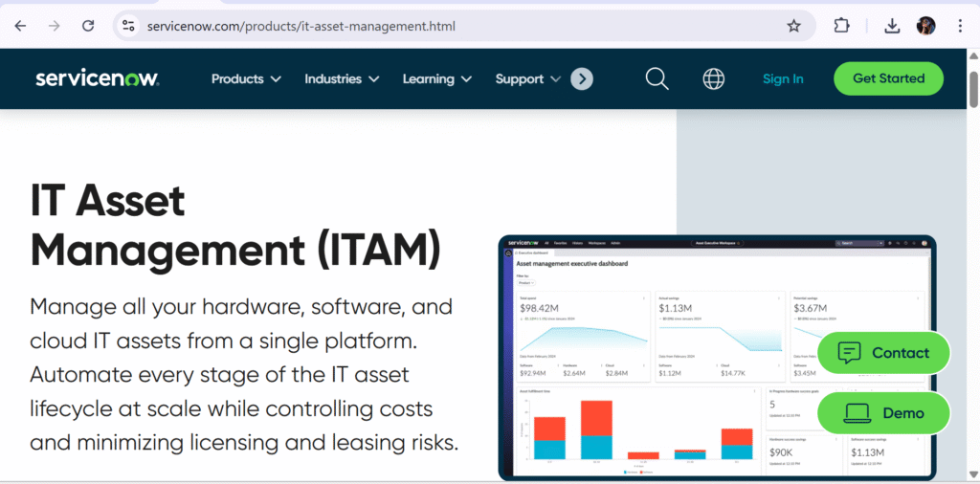
Task: Open the globe language selector
Action: (714, 78)
